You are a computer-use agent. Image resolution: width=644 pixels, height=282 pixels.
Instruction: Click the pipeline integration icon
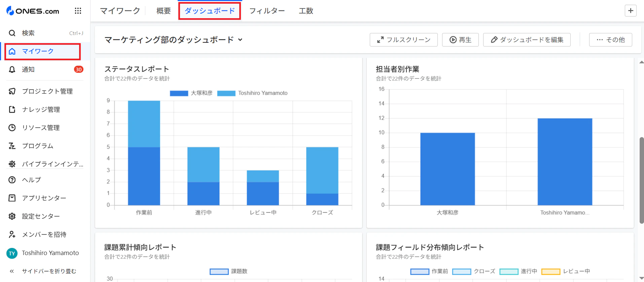(12, 164)
